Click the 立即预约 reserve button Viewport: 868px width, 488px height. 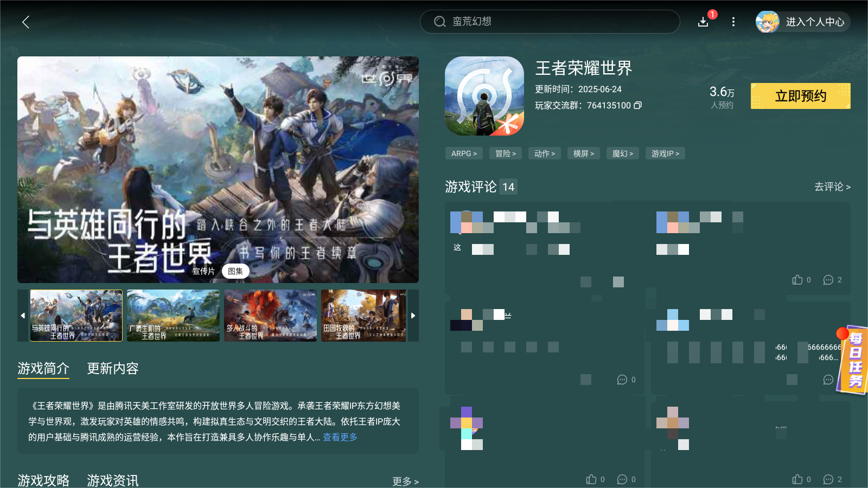801,96
